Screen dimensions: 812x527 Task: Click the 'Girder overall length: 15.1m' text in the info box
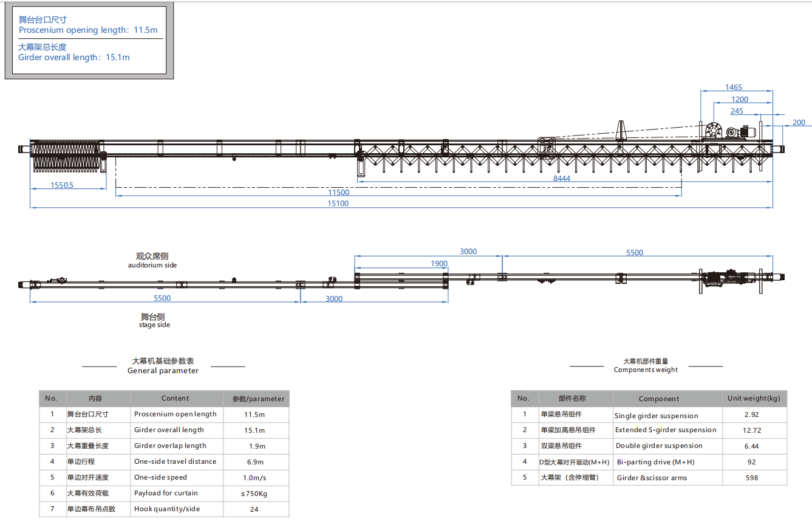[x=74, y=57]
